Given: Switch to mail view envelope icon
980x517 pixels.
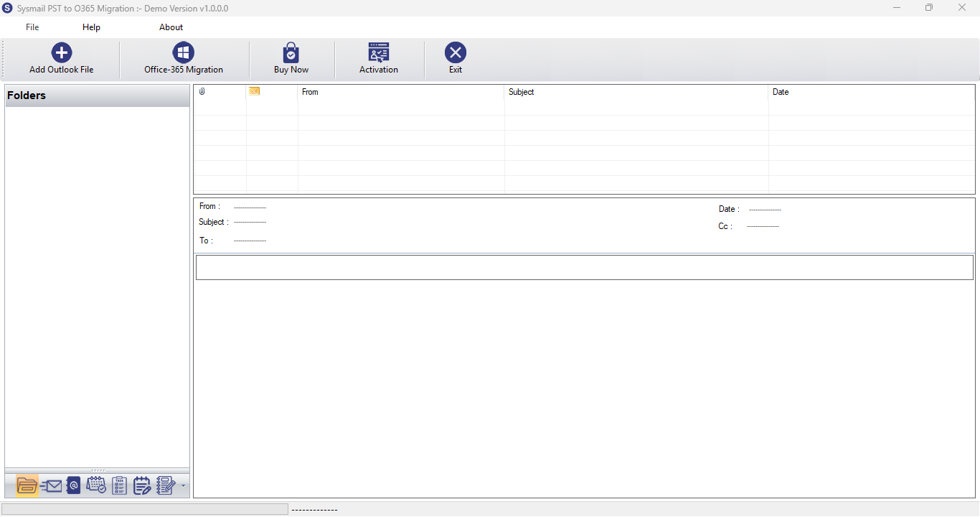Looking at the screenshot, I should tap(51, 486).
